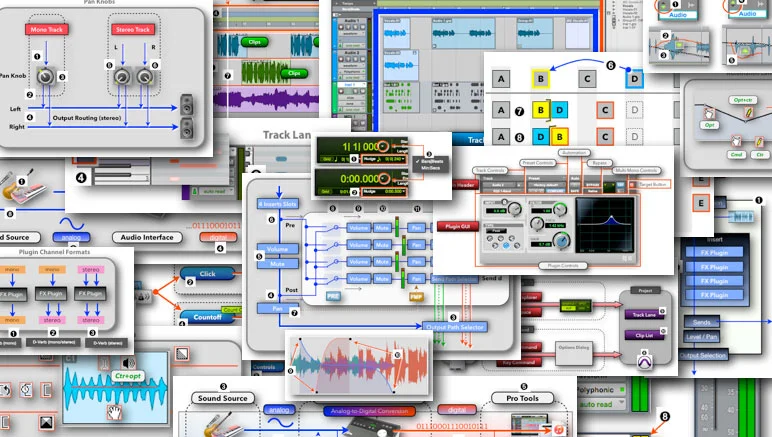This screenshot has height=437, width=772.
Task: Click the frequency knob beside kHz readout
Action: pos(537,224)
